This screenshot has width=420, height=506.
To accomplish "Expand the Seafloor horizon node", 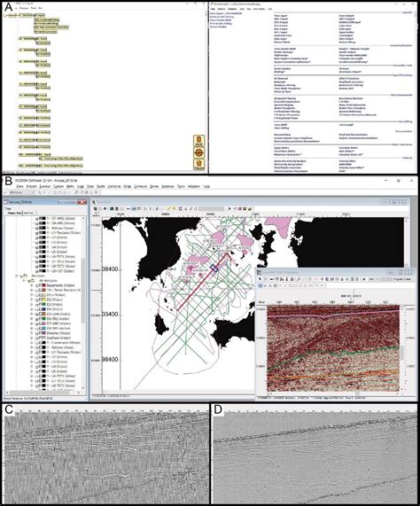I will point(32,338).
